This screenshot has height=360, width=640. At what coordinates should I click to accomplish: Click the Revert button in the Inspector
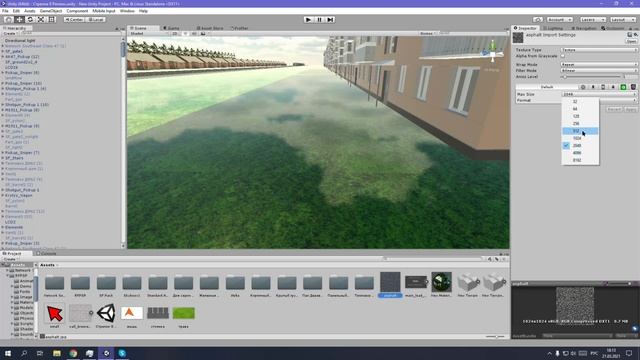pyautogui.click(x=614, y=109)
